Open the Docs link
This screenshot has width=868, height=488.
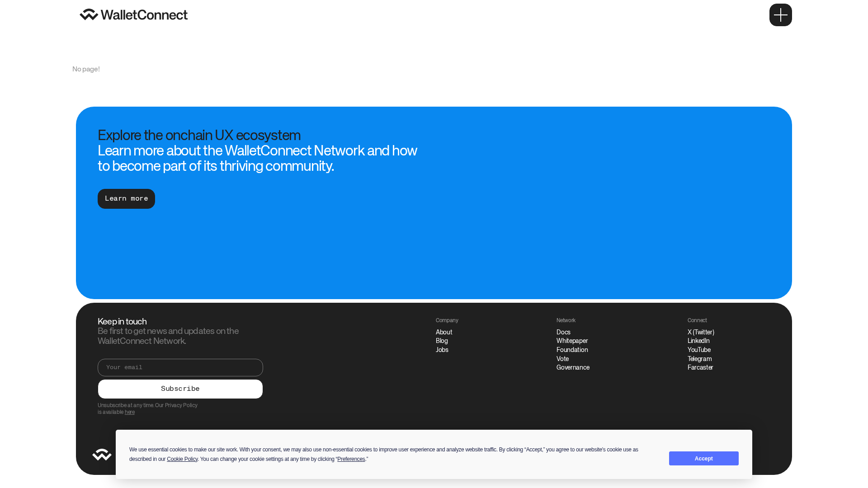coord(563,332)
